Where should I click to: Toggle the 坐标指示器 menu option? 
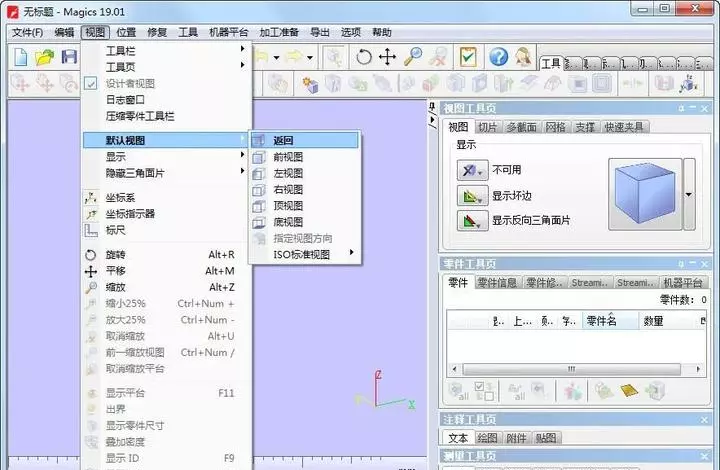130,214
